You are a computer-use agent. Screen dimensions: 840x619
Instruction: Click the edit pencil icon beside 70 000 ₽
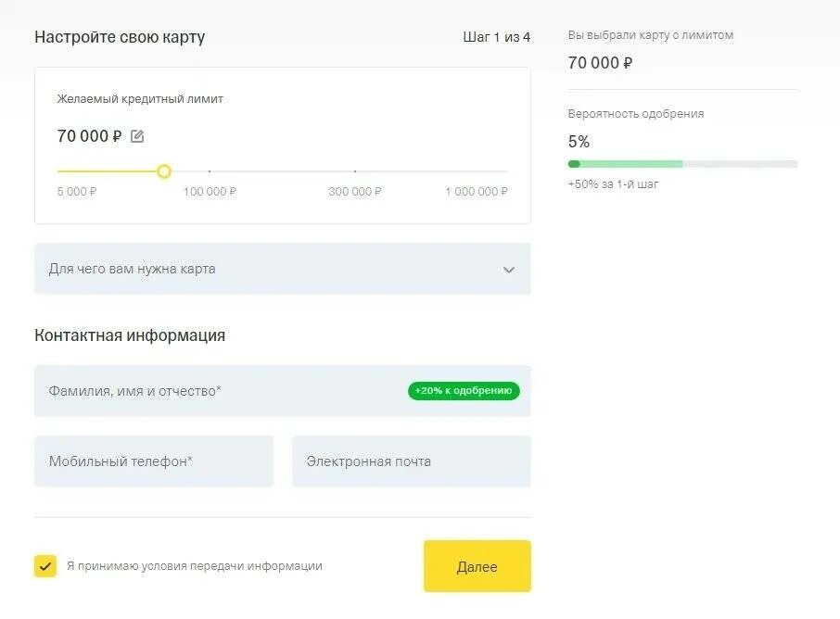(137, 136)
